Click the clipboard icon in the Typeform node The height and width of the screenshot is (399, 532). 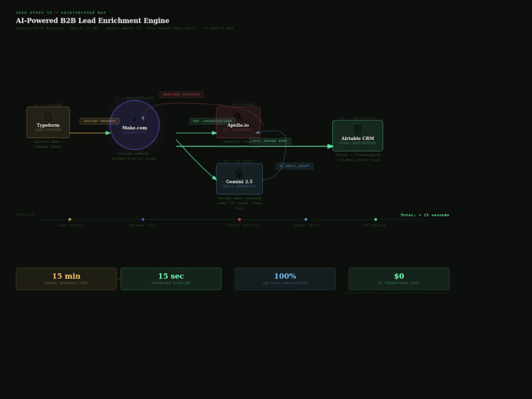(48, 117)
